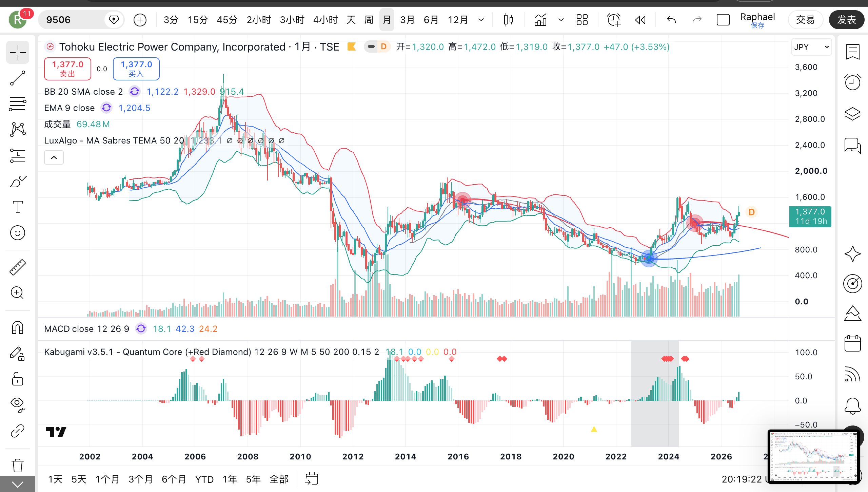Open the object tree layers panel

click(852, 114)
